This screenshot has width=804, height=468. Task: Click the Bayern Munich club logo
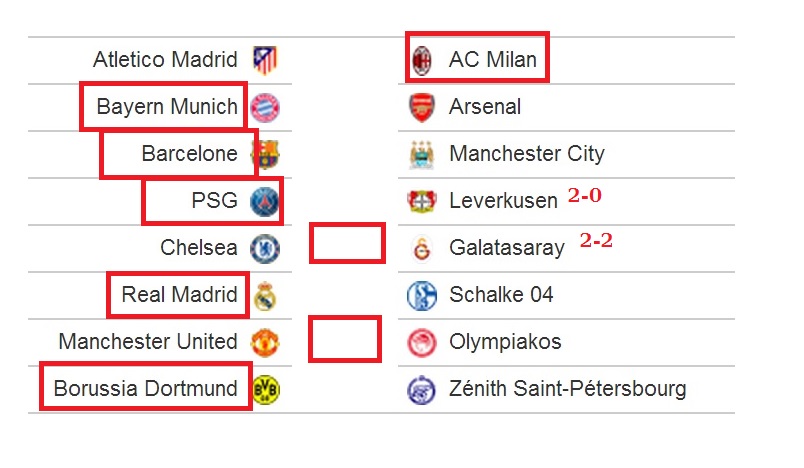265,108
